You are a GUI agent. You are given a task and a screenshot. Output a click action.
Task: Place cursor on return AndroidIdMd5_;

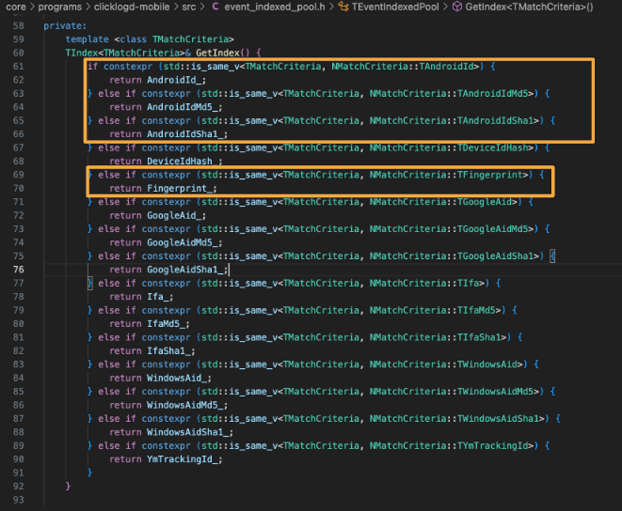(166, 107)
